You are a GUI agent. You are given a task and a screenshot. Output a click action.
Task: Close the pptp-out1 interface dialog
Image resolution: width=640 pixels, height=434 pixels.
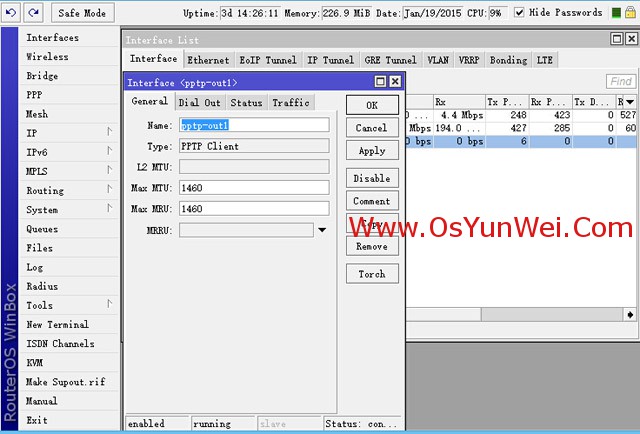pos(396,82)
